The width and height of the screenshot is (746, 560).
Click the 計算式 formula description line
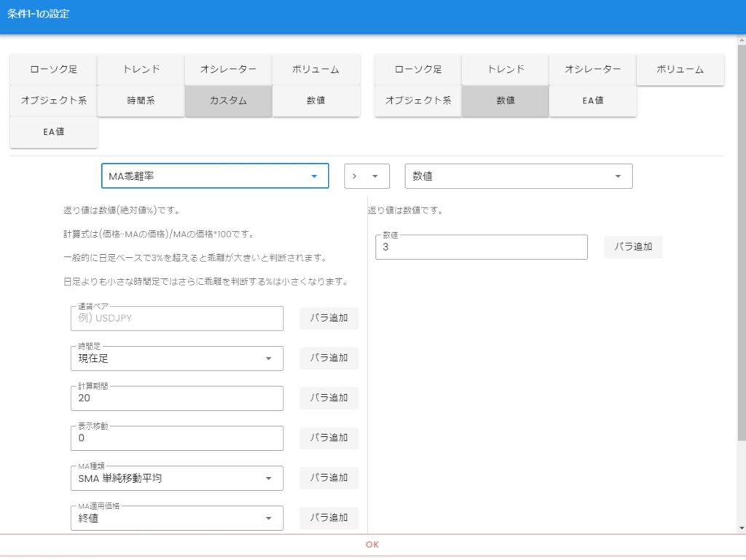(159, 234)
